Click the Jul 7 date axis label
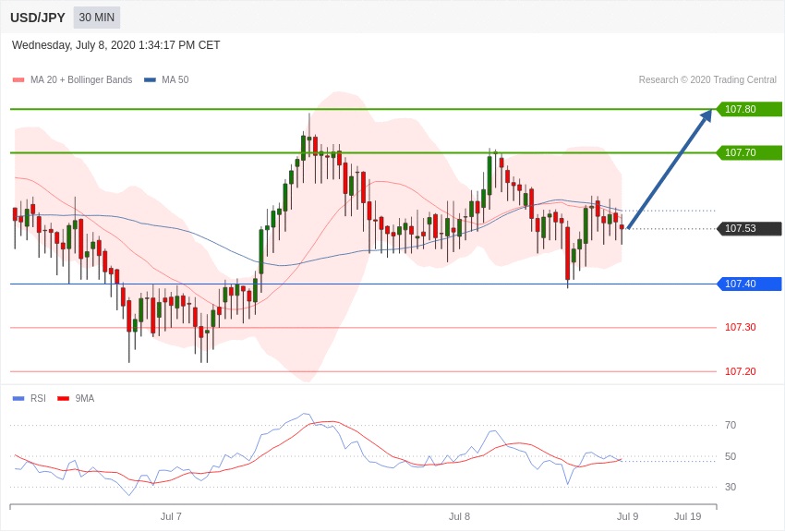785x532 pixels. [x=171, y=516]
